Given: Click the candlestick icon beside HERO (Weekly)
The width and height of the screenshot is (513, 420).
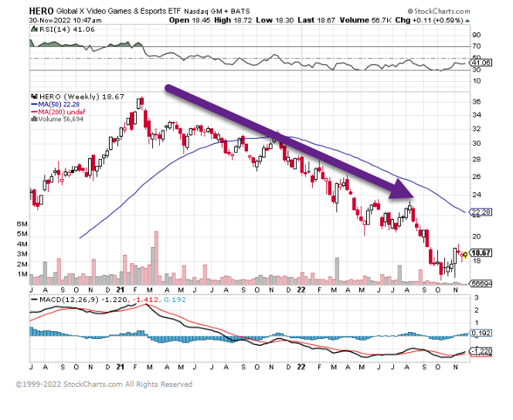Looking at the screenshot, I should (x=34, y=97).
